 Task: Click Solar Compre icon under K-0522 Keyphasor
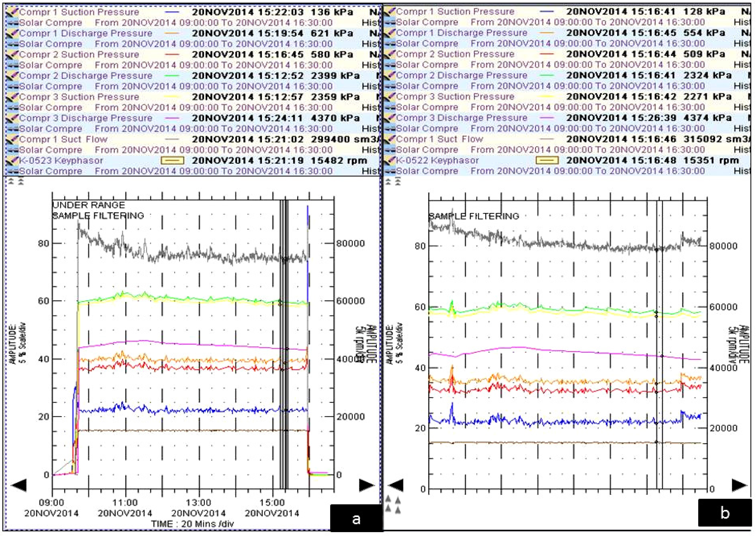(390, 171)
